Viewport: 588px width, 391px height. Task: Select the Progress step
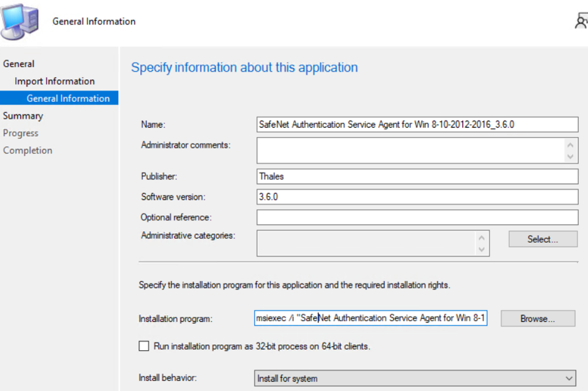(x=20, y=133)
